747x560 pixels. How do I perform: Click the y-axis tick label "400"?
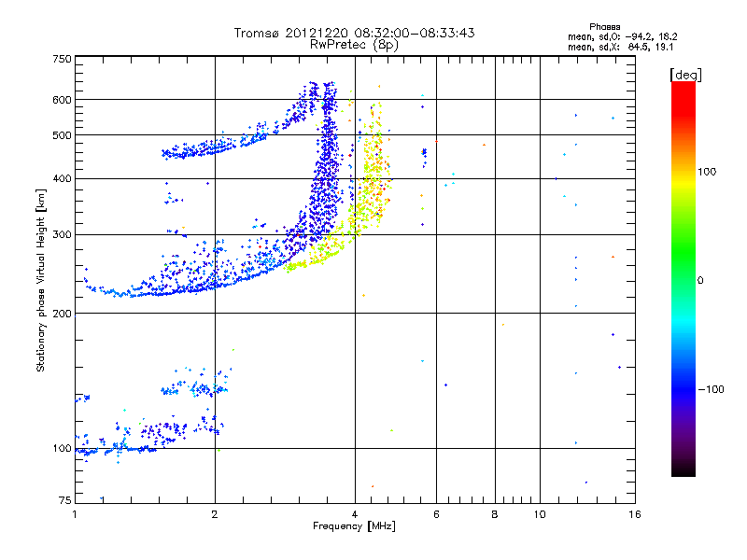coord(63,178)
